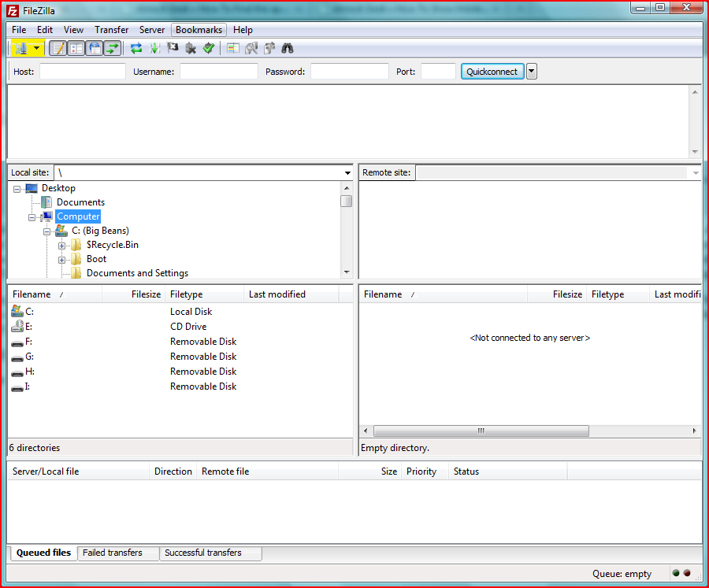The image size is (709, 588).
Task: Collapse the Computer tree node
Action: (x=32, y=217)
